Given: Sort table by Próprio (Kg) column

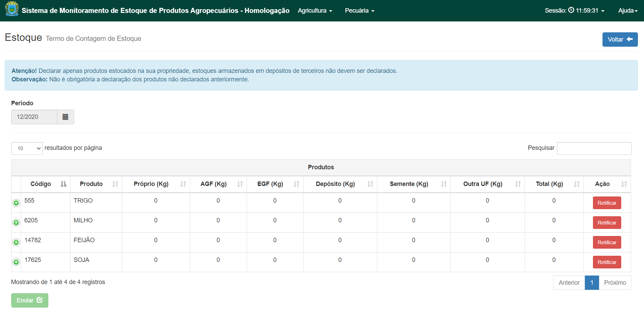Looking at the screenshot, I should point(156,184).
